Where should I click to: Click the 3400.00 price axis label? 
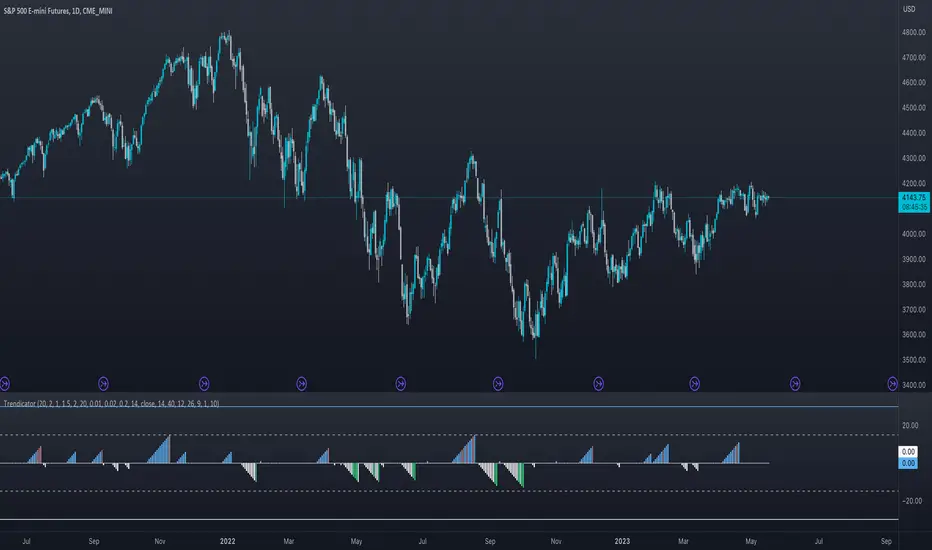914,385
